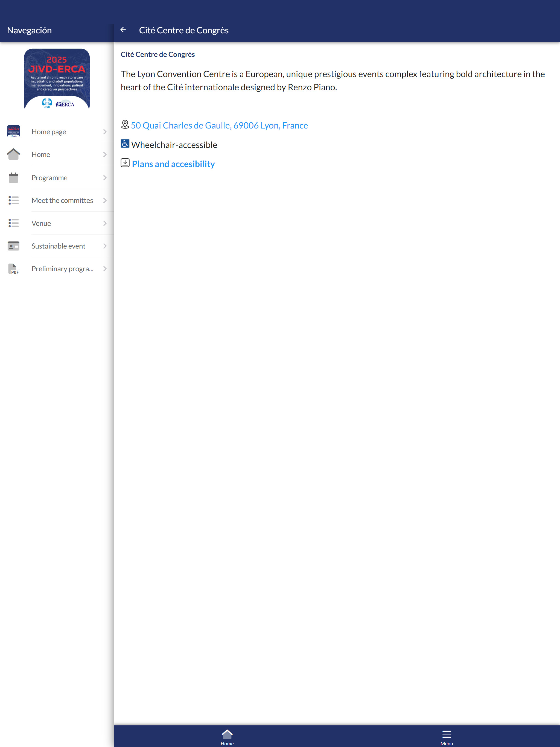Open Venue in the navigation menu
The image size is (560, 747).
pos(57,223)
